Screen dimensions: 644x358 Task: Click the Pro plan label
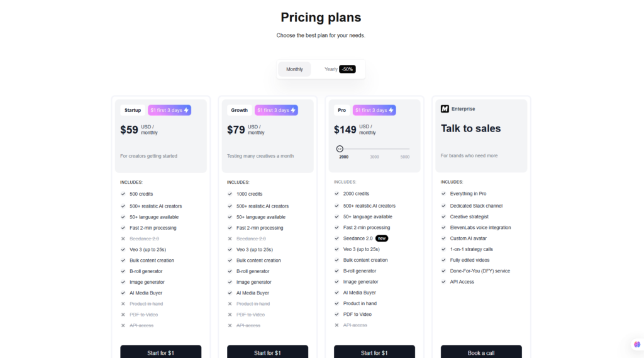[x=341, y=110]
